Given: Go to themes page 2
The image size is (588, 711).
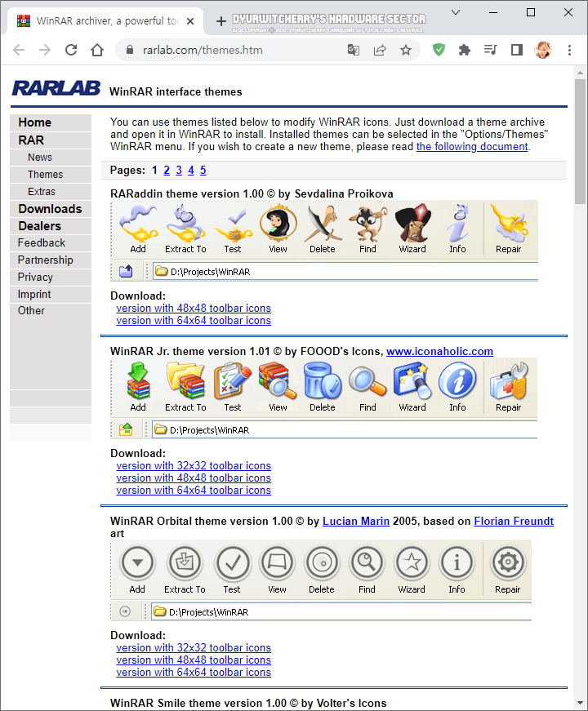Looking at the screenshot, I should click(167, 171).
